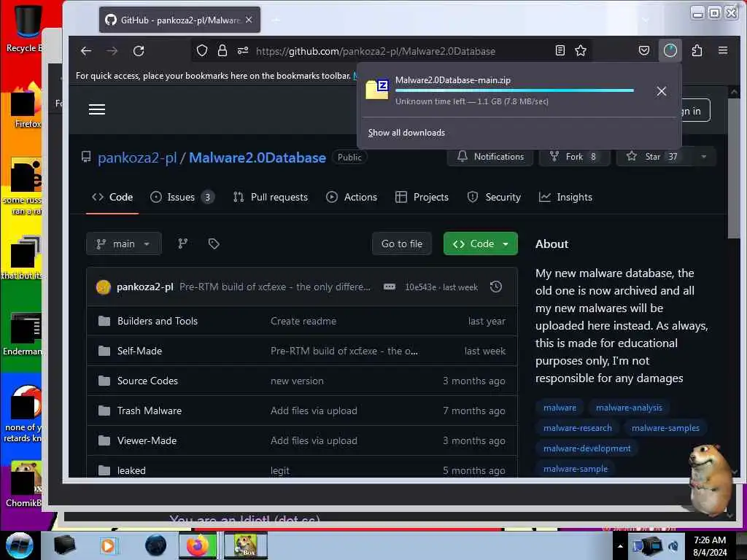This screenshot has height=560, width=747.
Task: Reload the GitHub page
Action: [x=139, y=51]
